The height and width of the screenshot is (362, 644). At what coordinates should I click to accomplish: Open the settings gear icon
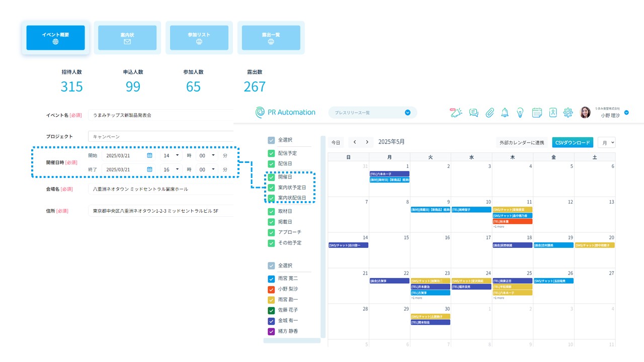pos(568,113)
